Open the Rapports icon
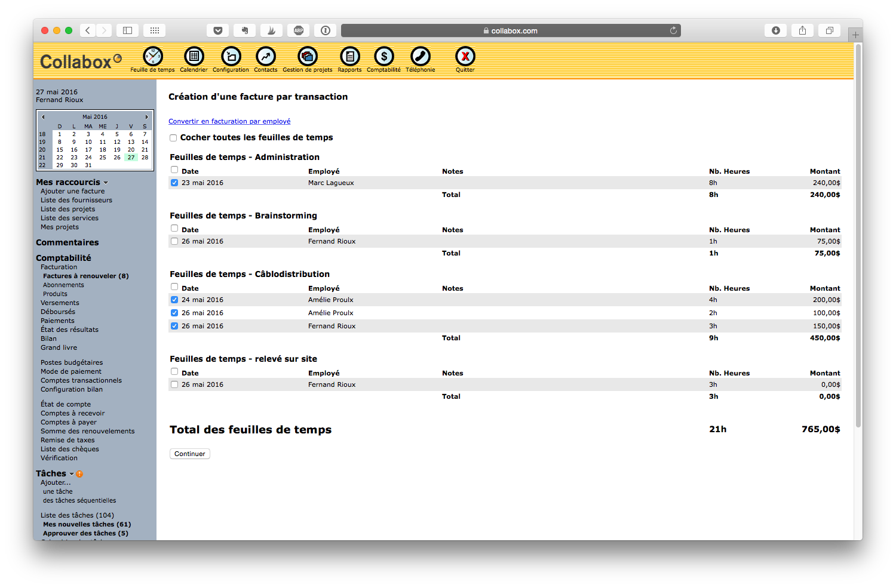Viewport: 896px width, 588px height. point(350,56)
